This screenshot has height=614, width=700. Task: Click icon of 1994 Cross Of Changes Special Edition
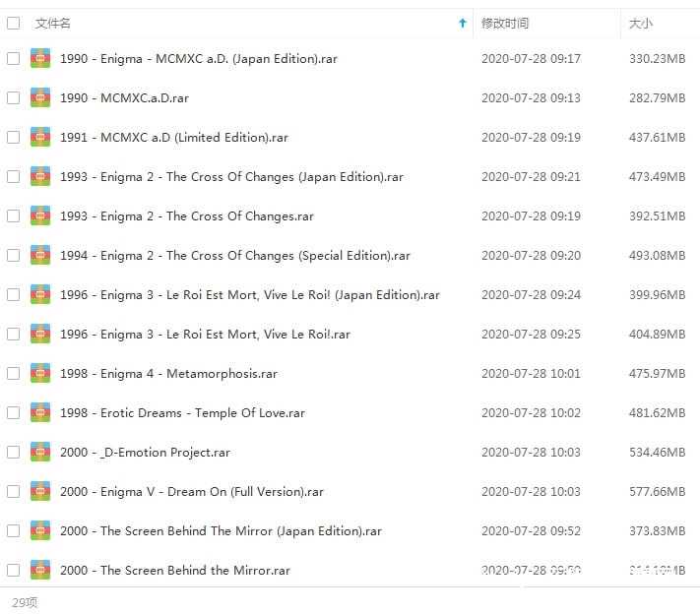tap(40, 255)
